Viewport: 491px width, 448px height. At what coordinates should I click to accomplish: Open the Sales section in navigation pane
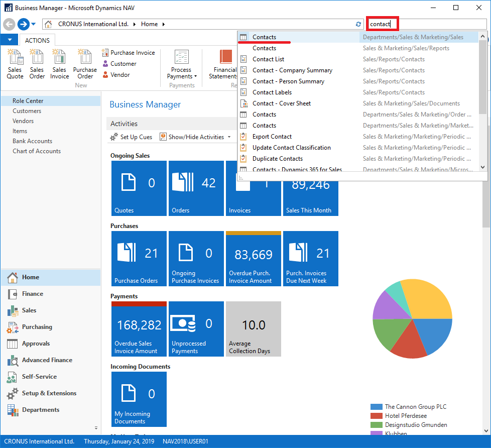[x=51, y=310]
